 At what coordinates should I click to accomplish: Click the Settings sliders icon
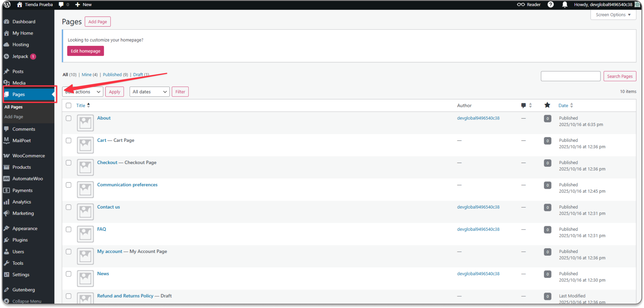pyautogui.click(x=7, y=274)
